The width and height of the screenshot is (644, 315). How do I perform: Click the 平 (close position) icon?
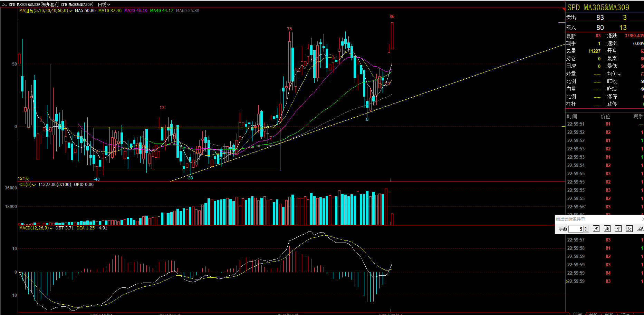click(618, 229)
